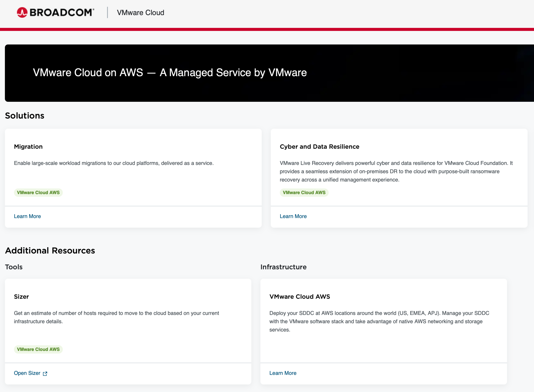Open the VMware Cloud header title
Viewport: 534px width, 392px height.
click(x=141, y=13)
